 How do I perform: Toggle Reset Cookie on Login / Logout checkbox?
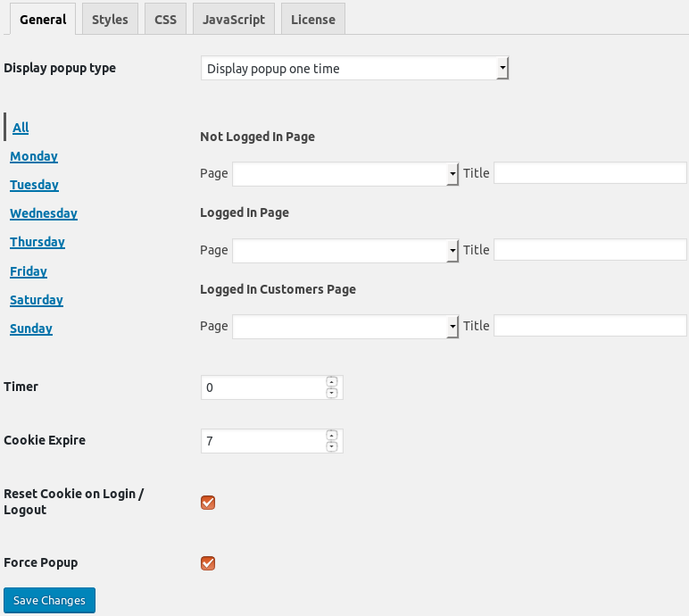(x=208, y=502)
